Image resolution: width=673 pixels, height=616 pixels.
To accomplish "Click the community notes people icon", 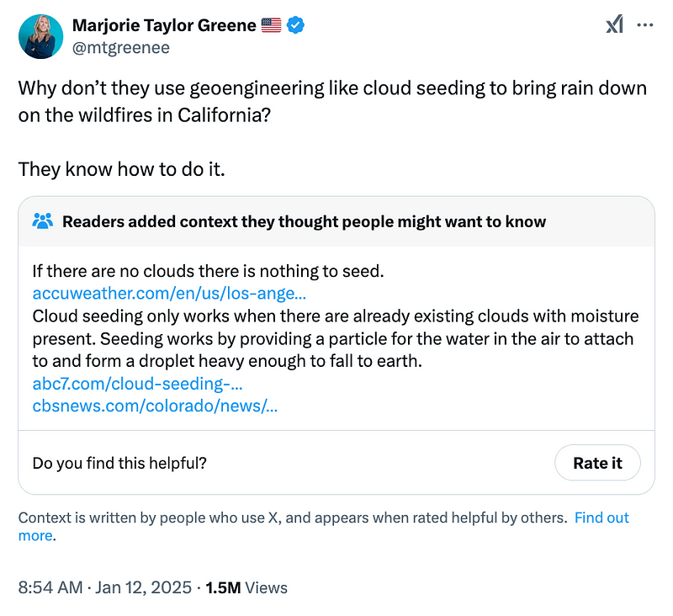I will (x=42, y=222).
